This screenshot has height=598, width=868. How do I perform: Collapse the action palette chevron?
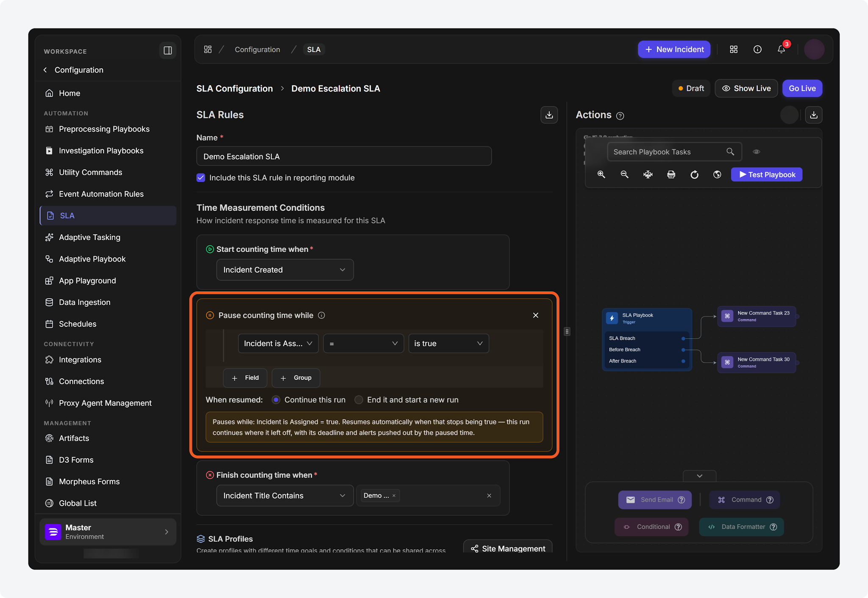click(x=699, y=476)
